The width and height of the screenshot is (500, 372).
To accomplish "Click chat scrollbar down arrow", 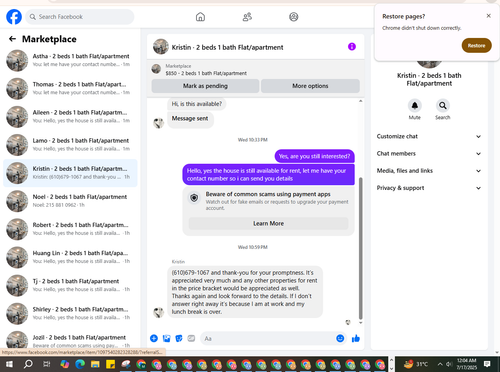I will (x=360, y=323).
